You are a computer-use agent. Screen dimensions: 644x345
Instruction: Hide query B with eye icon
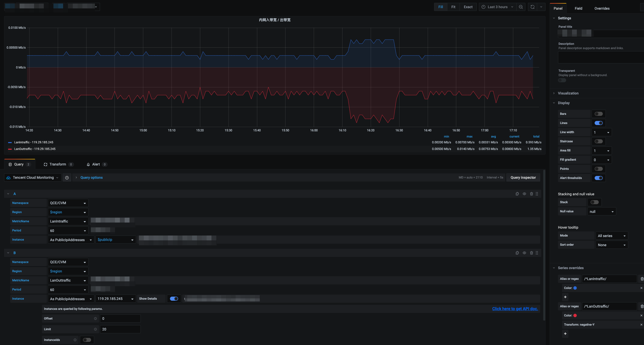click(524, 253)
